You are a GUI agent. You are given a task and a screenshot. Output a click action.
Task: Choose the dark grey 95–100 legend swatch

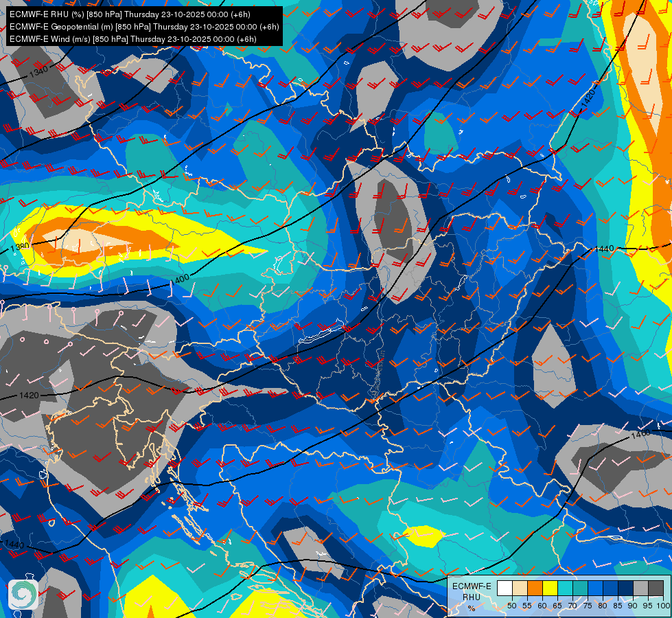(656, 588)
